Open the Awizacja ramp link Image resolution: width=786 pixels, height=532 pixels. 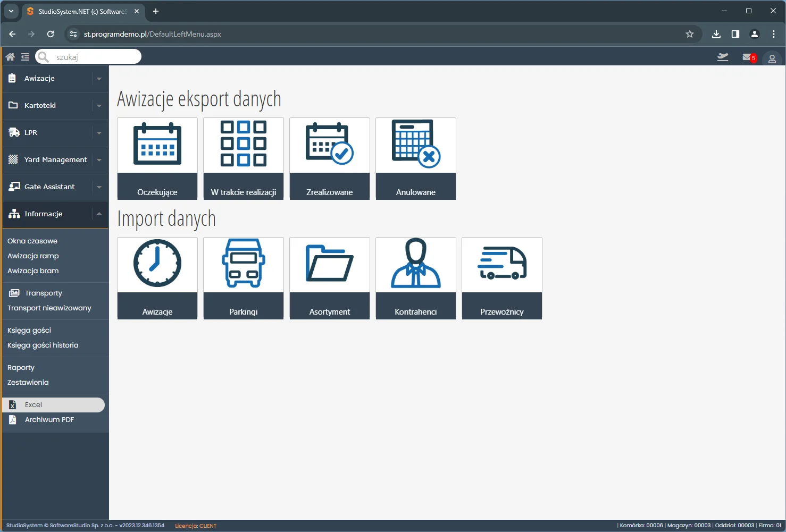pyautogui.click(x=33, y=256)
